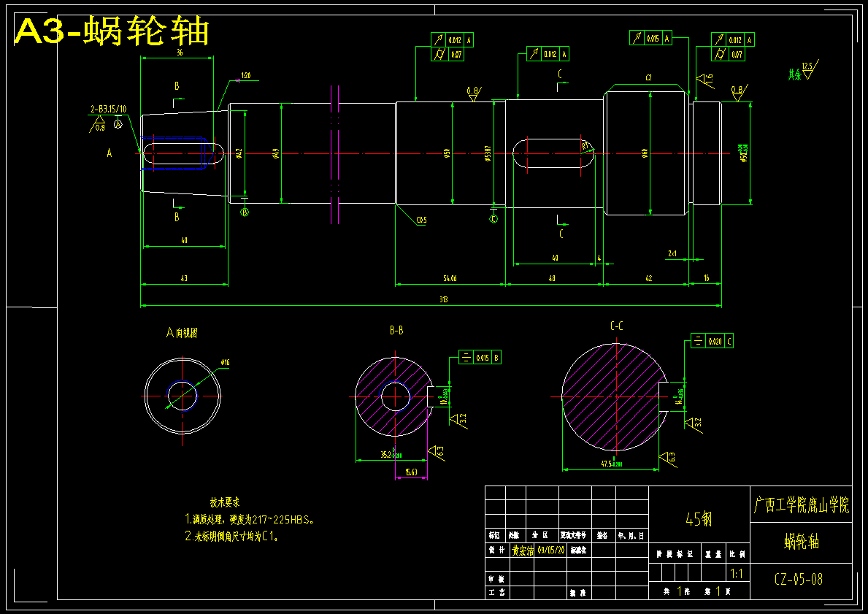
Task: Click the C0.5 chamfer label
Action: pyautogui.click(x=421, y=220)
